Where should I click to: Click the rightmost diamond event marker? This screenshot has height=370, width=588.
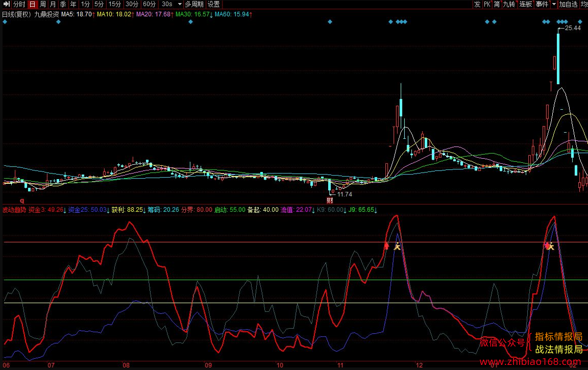coord(580,22)
